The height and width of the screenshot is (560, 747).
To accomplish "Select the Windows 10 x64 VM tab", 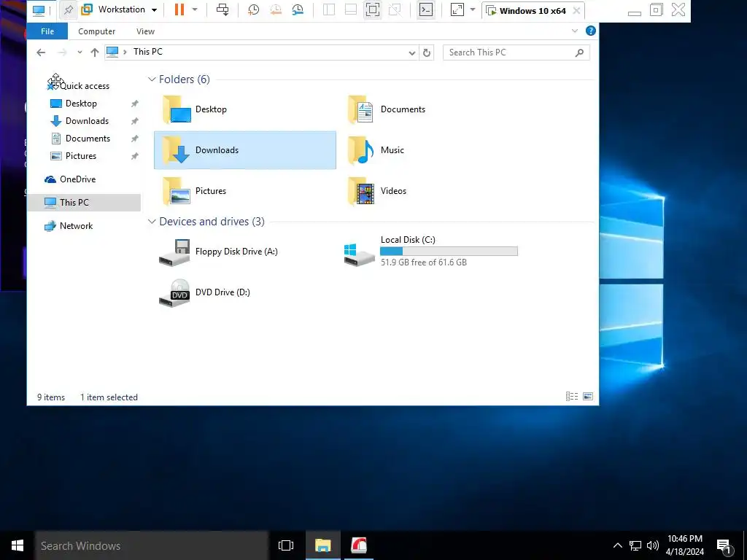I will pos(533,10).
